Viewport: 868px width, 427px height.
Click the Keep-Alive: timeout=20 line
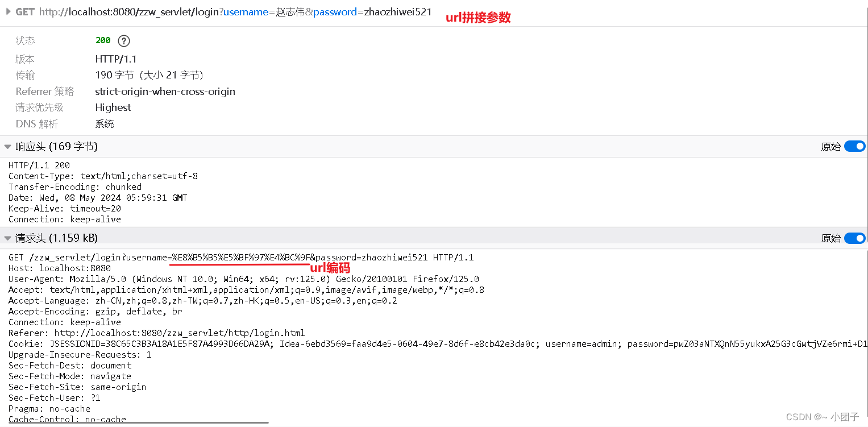tap(65, 209)
